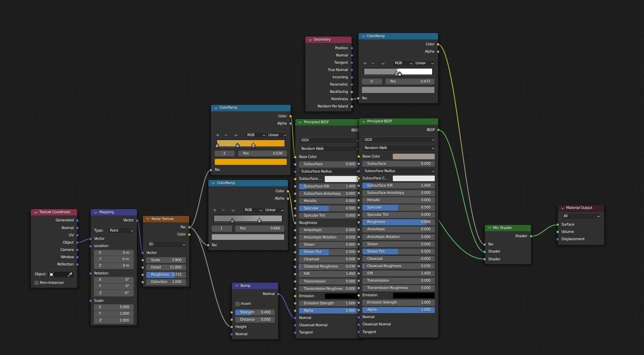Screen dimensions: 644x355
Task: Click the Noise Texture Fac output socket
Action: coord(190,227)
